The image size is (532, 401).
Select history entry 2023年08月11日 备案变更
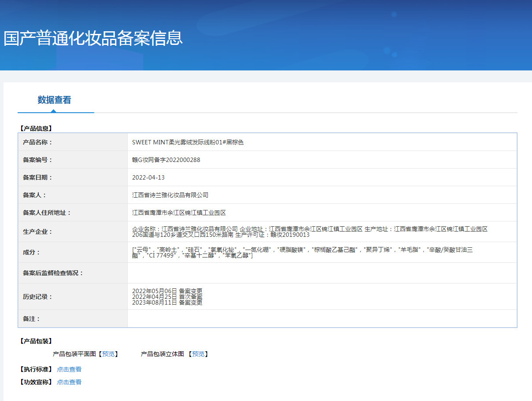[x=167, y=302]
